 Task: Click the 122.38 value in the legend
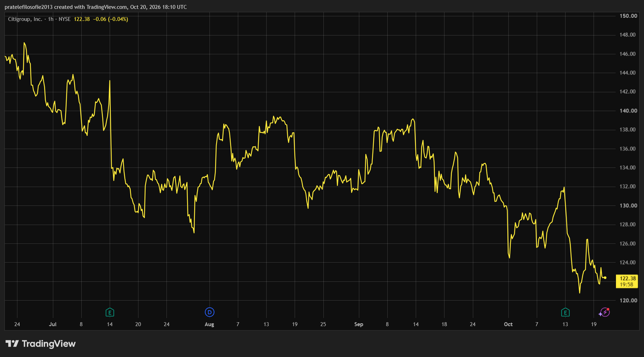82,19
